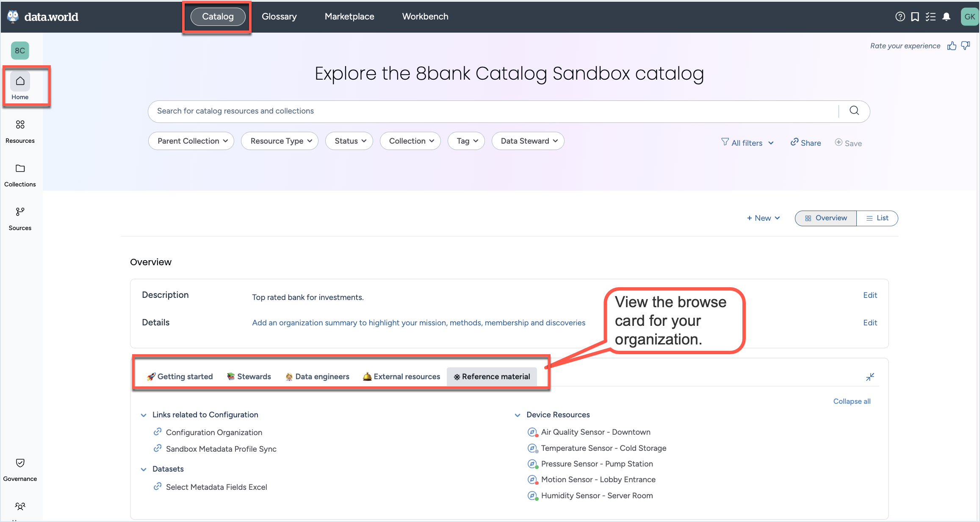Open Parent Collection filter dropdown
This screenshot has height=522, width=980.
pyautogui.click(x=191, y=141)
